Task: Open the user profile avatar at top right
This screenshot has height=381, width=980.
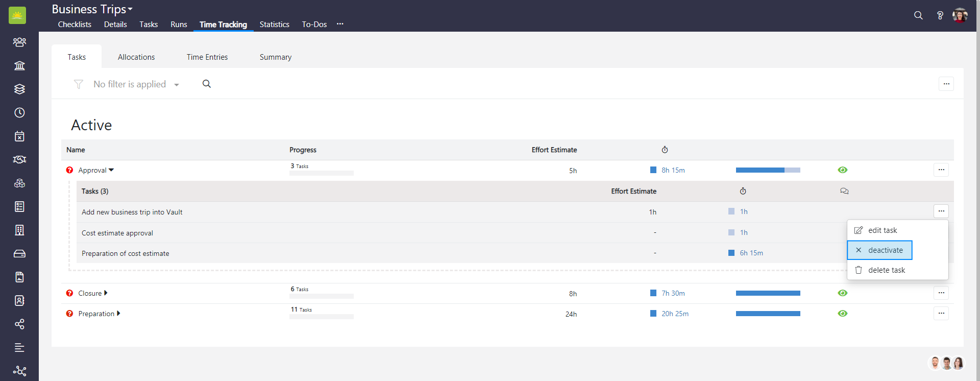Action: (960, 15)
